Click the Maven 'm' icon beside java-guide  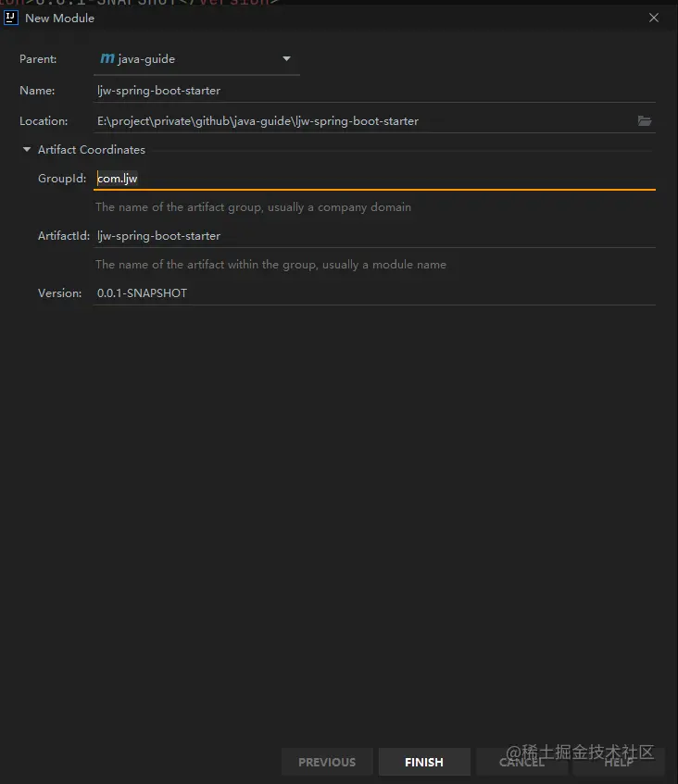(x=107, y=58)
